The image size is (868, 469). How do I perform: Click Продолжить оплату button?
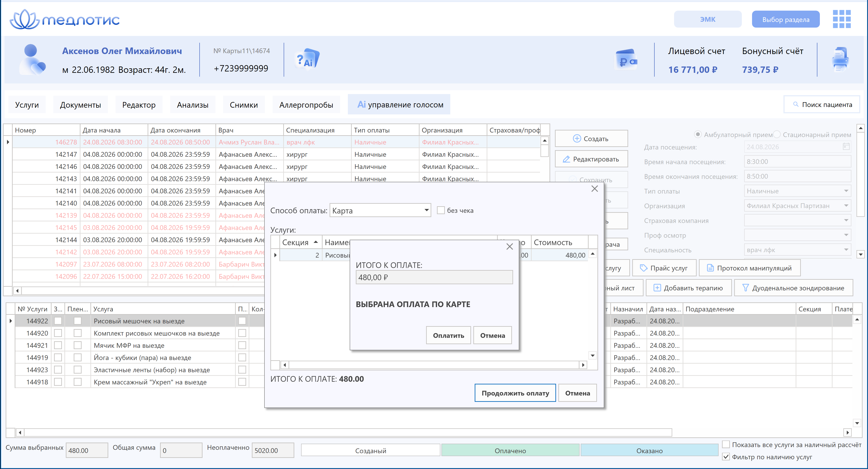[x=515, y=393]
